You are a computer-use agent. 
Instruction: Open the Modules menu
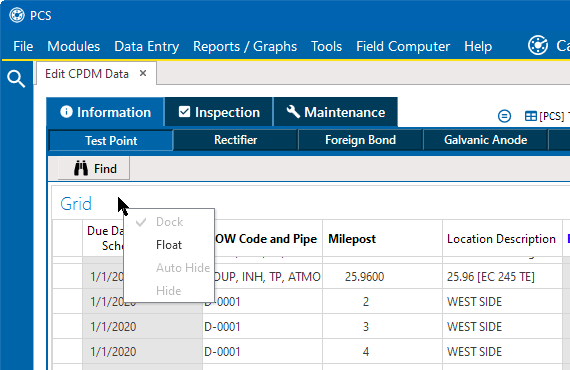(x=73, y=46)
